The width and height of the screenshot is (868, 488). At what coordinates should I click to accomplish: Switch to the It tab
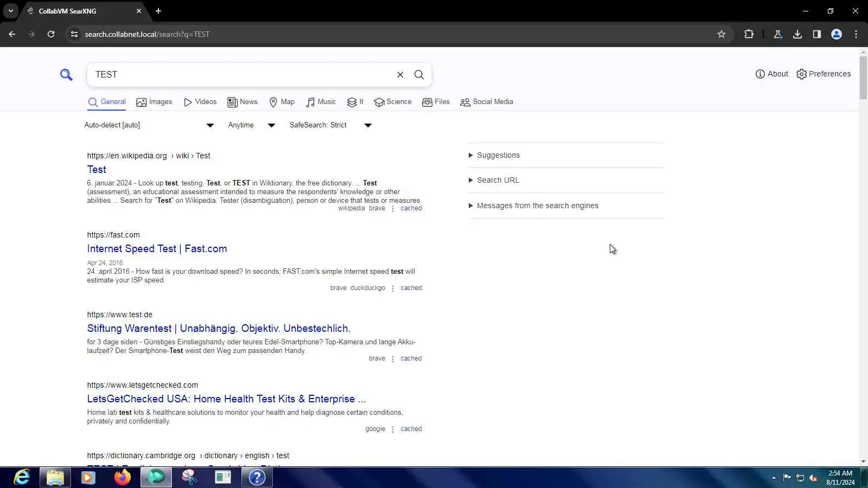355,102
